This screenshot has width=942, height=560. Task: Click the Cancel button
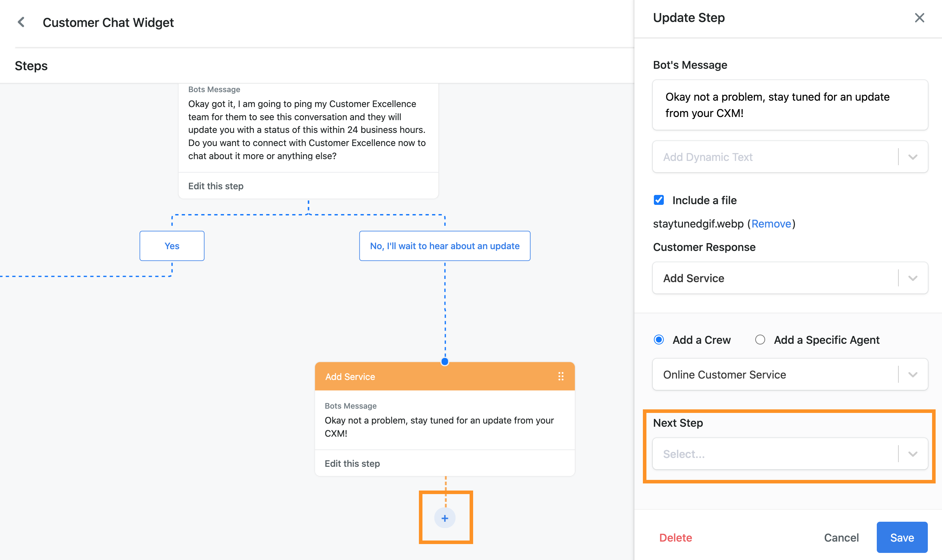click(x=841, y=537)
